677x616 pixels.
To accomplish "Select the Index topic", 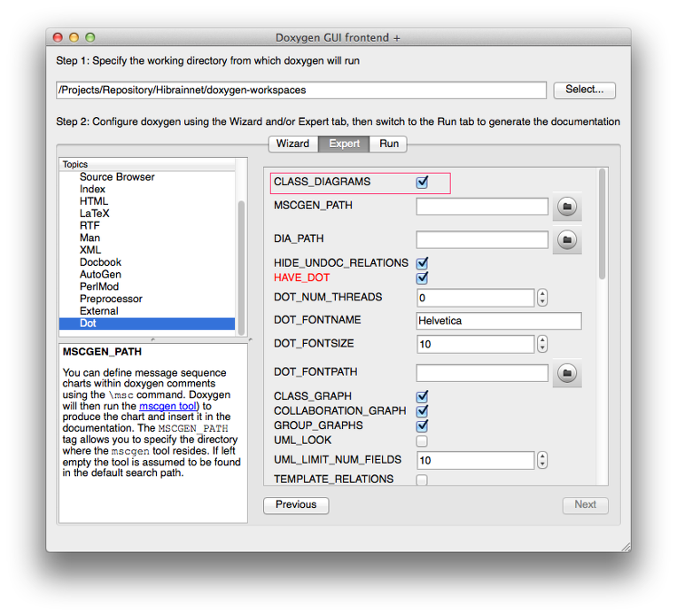I will tap(92, 189).
